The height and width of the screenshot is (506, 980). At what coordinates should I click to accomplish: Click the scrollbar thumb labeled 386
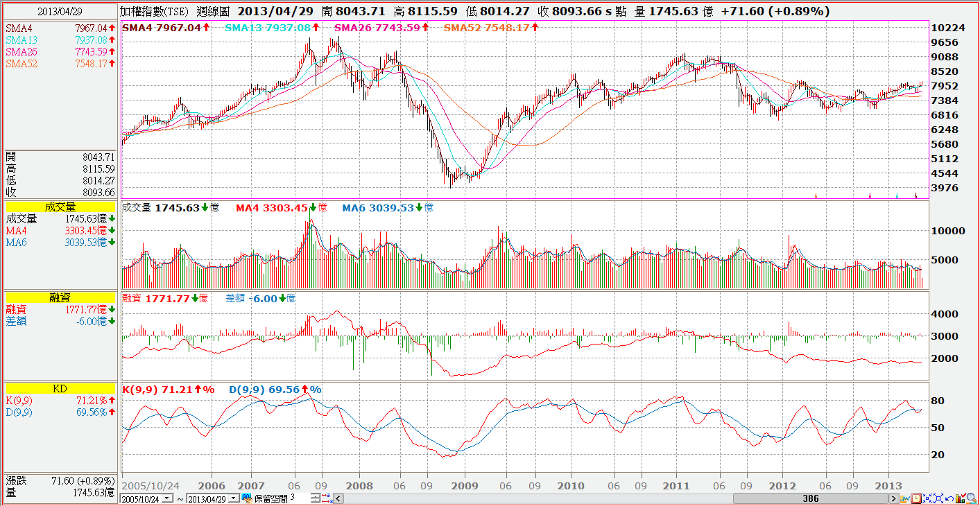[x=810, y=498]
